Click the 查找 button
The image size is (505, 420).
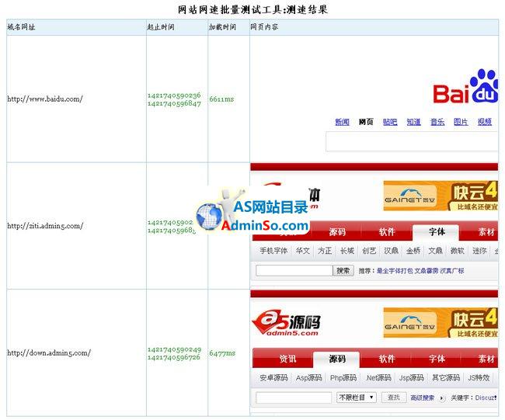[x=394, y=397]
